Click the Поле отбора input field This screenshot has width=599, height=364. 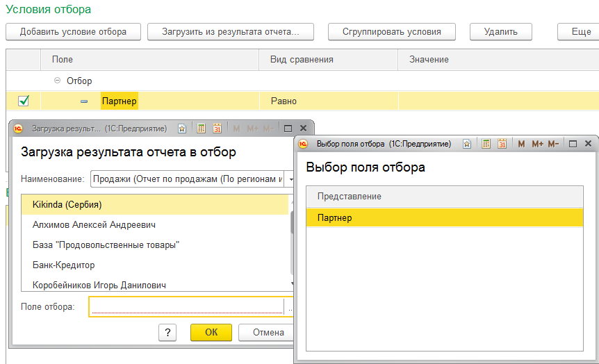click(x=187, y=307)
